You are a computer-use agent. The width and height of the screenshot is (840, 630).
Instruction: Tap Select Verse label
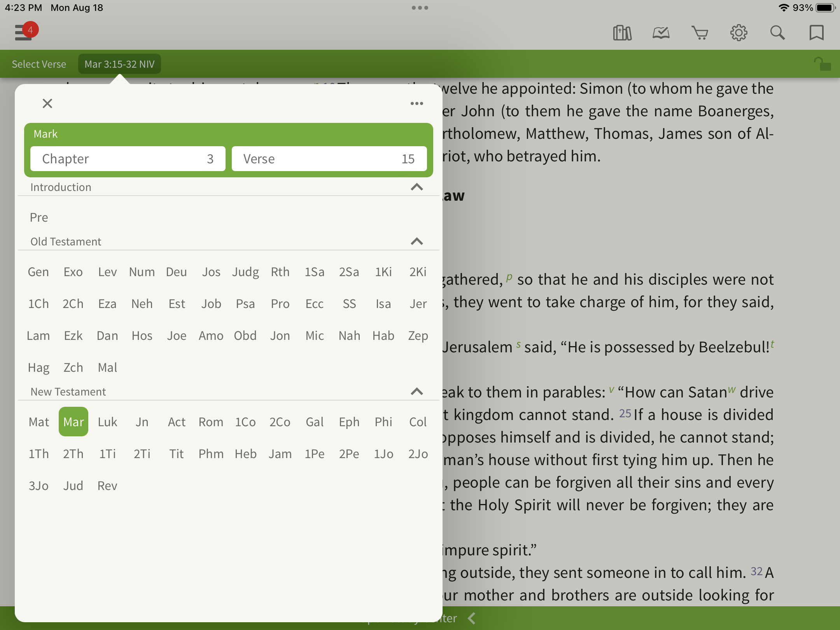[39, 64]
